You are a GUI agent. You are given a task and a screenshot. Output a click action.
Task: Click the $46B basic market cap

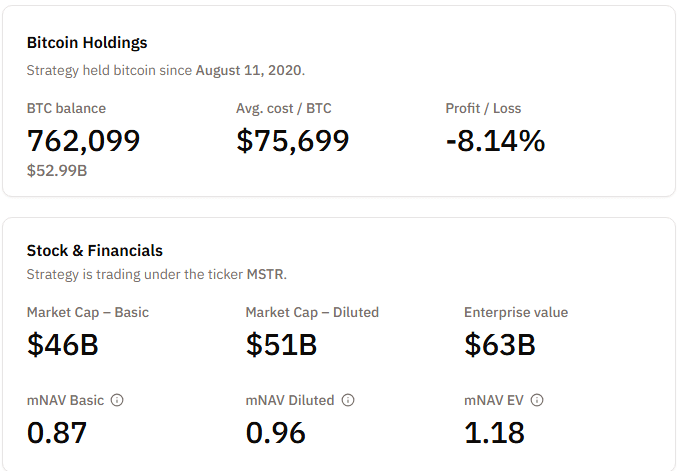click(62, 345)
